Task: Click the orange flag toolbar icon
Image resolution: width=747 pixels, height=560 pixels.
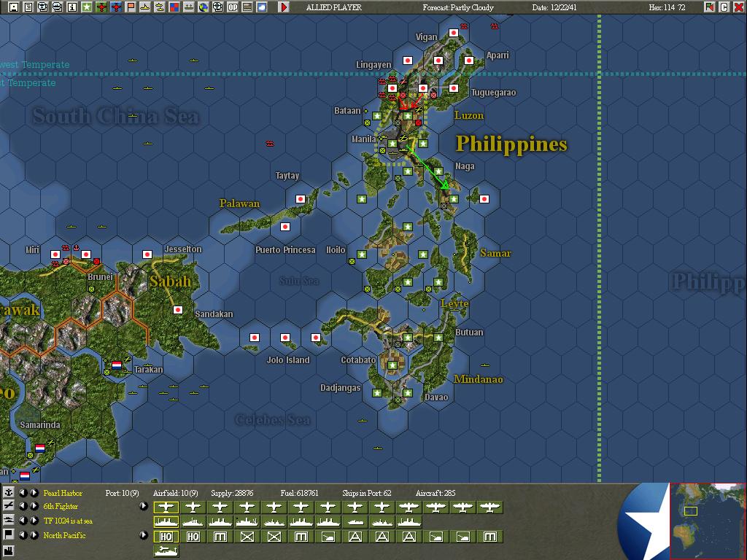Action: pos(131,7)
